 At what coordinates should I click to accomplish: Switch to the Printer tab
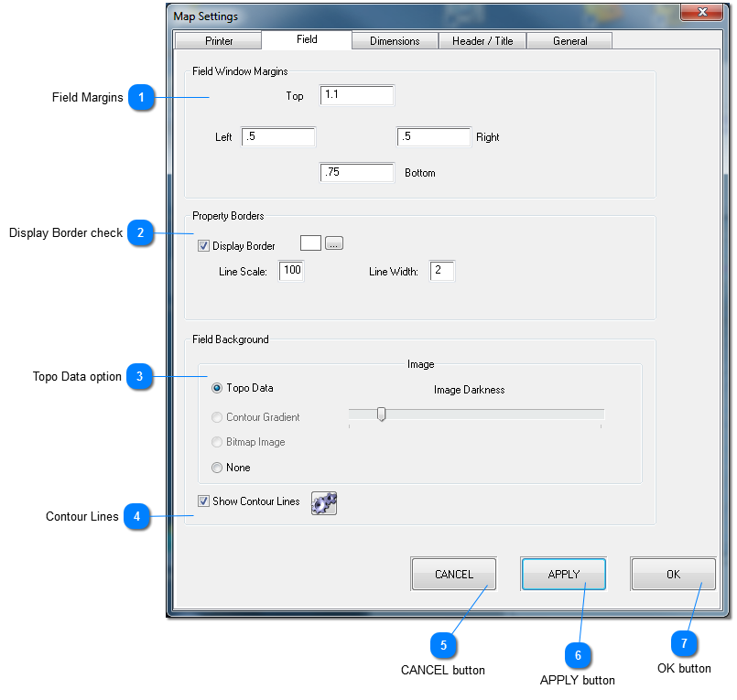point(219,41)
